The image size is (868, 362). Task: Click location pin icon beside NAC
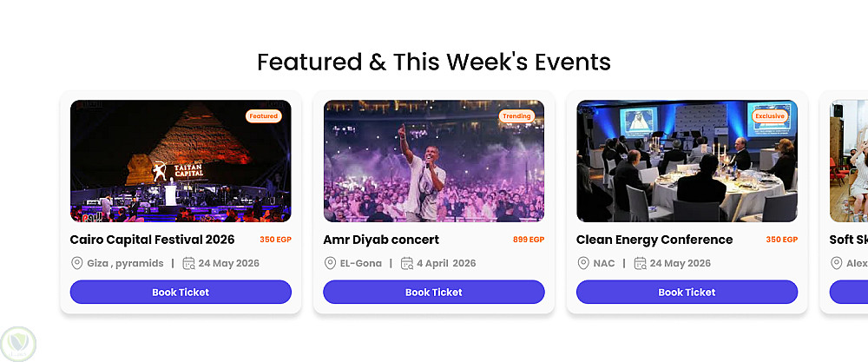[x=583, y=263]
